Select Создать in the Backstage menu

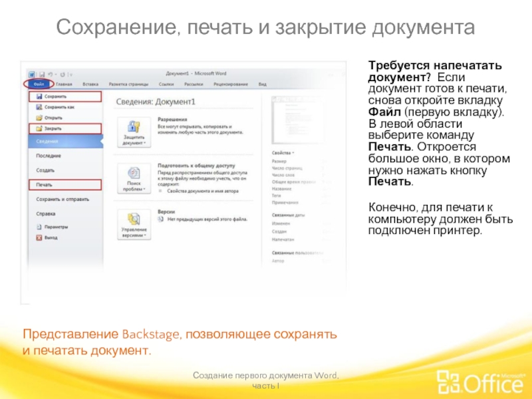coord(45,170)
